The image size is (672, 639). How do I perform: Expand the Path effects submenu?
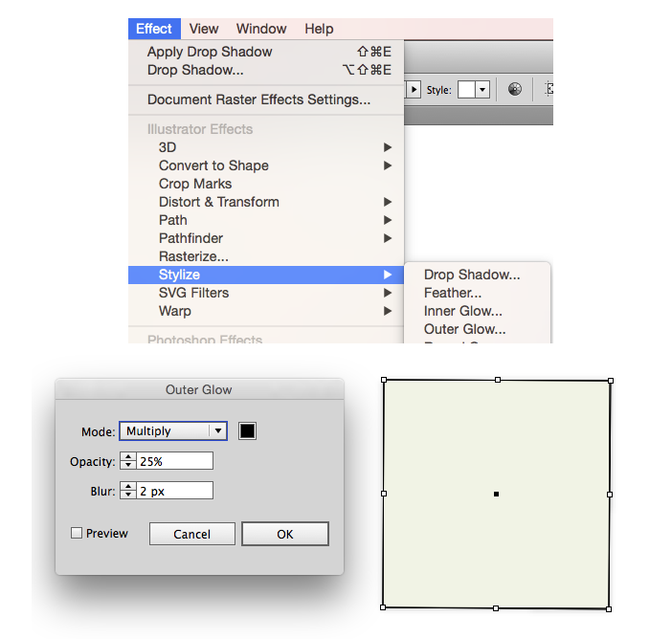point(266,220)
